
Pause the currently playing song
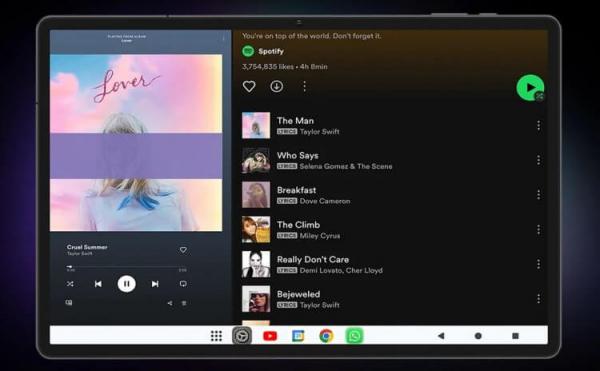[x=127, y=284]
